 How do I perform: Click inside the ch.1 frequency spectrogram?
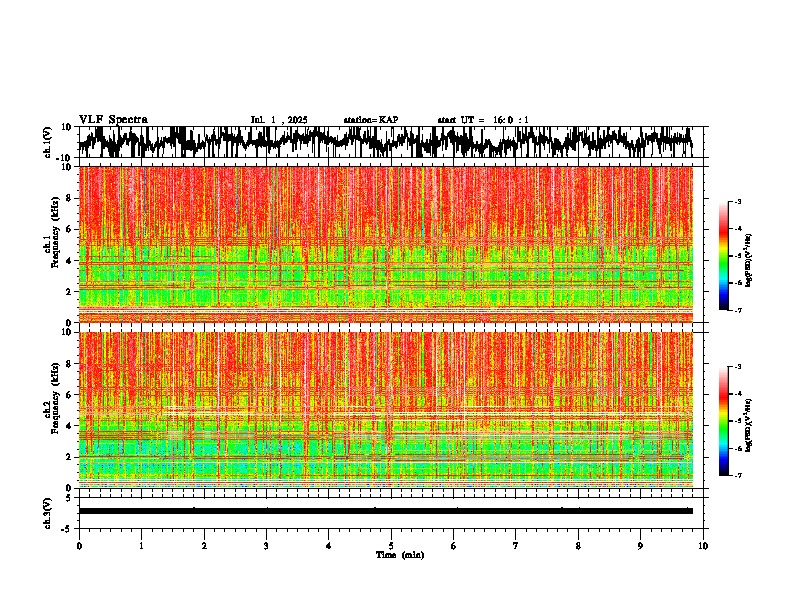click(385, 244)
